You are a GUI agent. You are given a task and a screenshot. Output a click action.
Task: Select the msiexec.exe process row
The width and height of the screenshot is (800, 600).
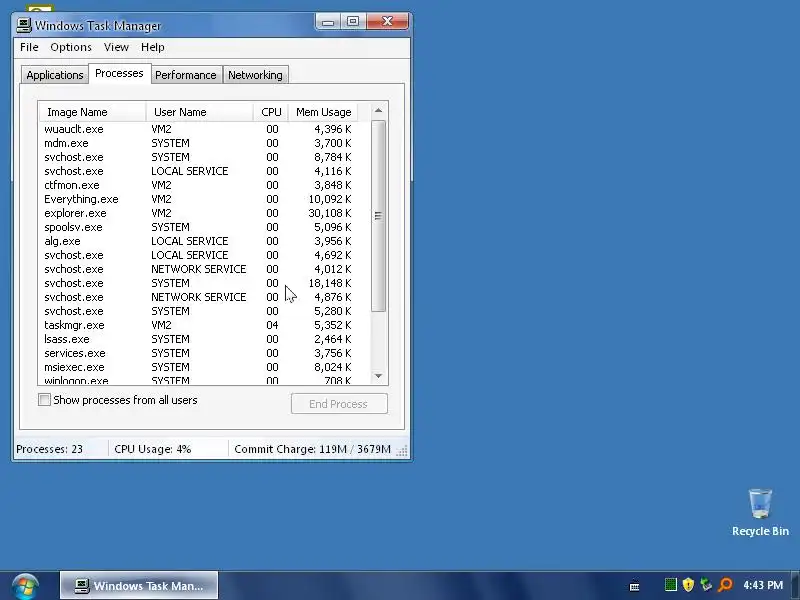[x=204, y=367]
